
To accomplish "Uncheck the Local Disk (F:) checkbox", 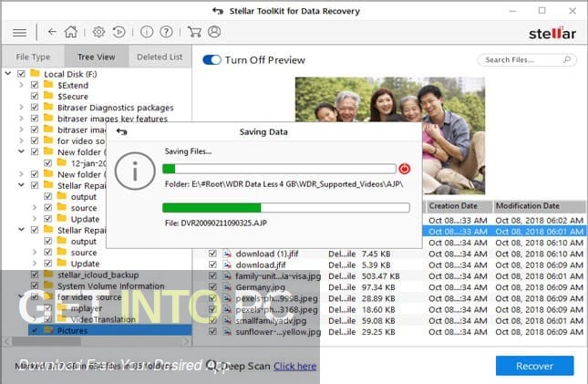I will click(21, 74).
